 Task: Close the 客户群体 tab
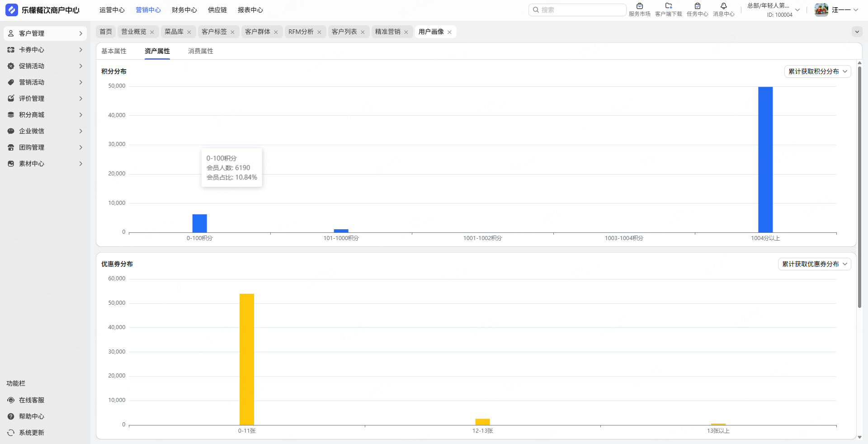tap(276, 32)
